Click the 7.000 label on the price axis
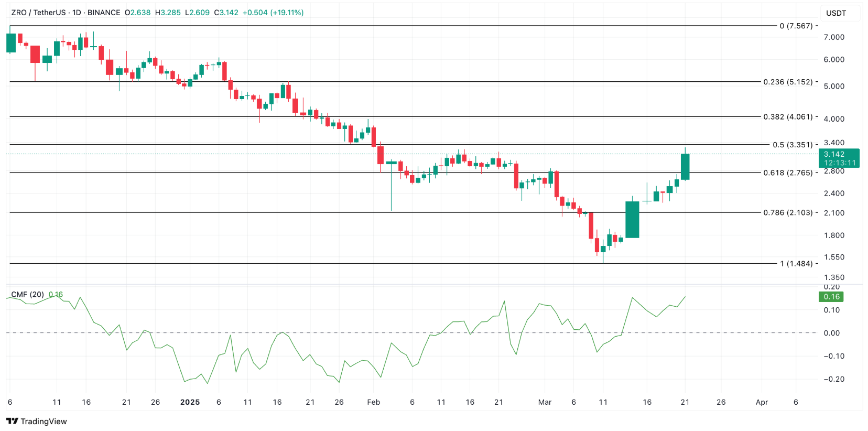 tap(834, 37)
